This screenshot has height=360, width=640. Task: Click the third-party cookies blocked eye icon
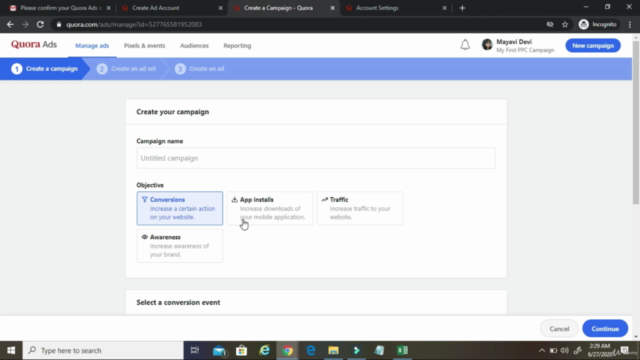(x=550, y=24)
